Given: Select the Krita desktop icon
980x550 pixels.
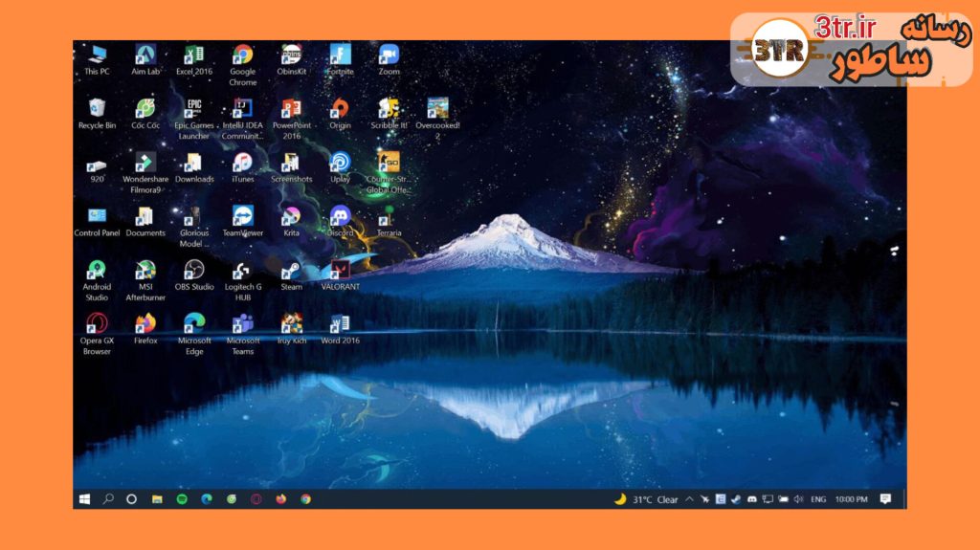Looking at the screenshot, I should pos(291,217).
